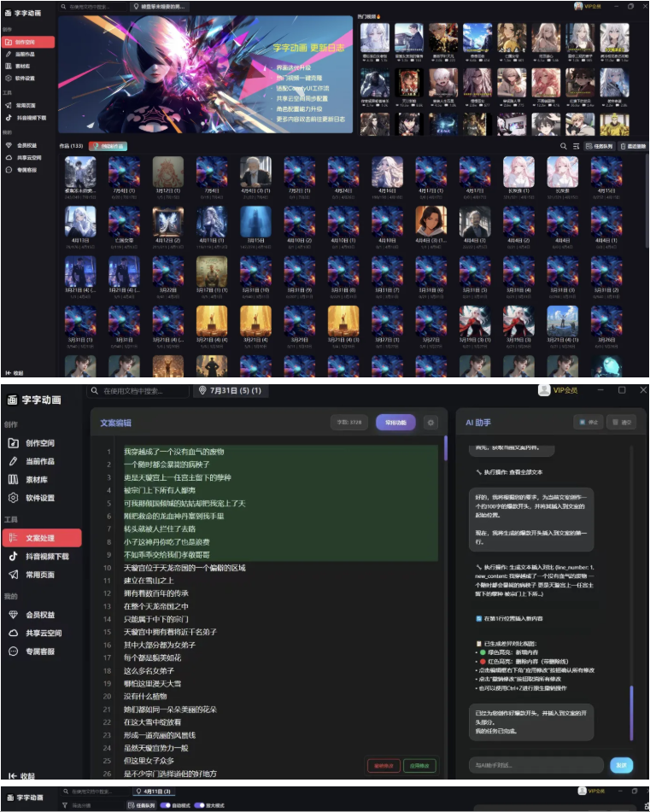Screen dimensions: 650x812
Task: Click the works list sort icon
Action: [576, 147]
